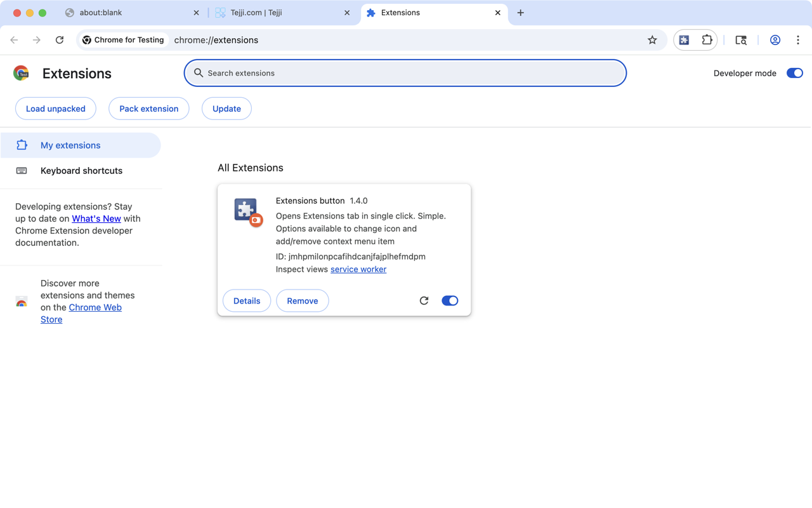Click the My extensions sidebar icon
The width and height of the screenshot is (812, 508).
pyautogui.click(x=22, y=145)
